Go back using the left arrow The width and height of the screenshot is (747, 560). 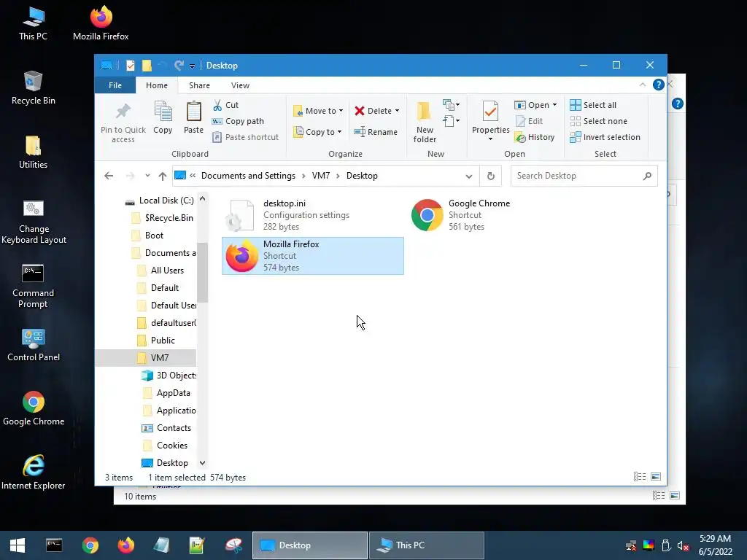click(109, 176)
